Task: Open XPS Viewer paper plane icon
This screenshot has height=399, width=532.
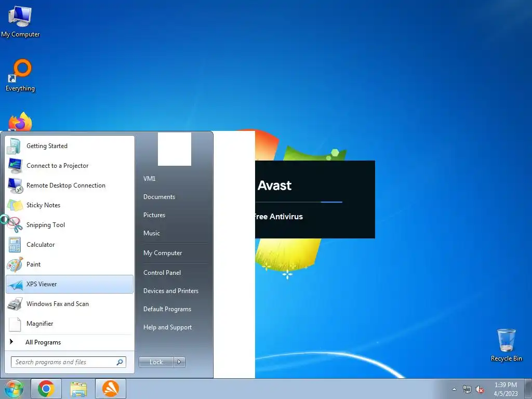Action: click(x=15, y=285)
